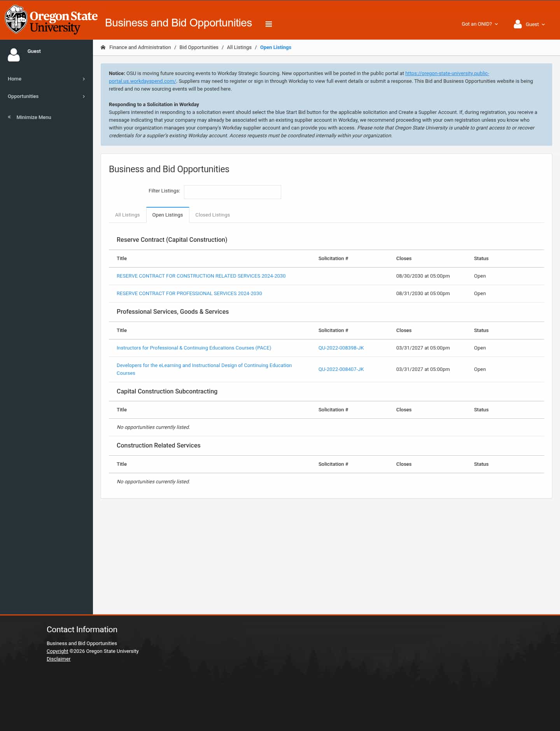This screenshot has height=731, width=560.
Task: Select Opportunities in the sidebar
Action: 23,96
